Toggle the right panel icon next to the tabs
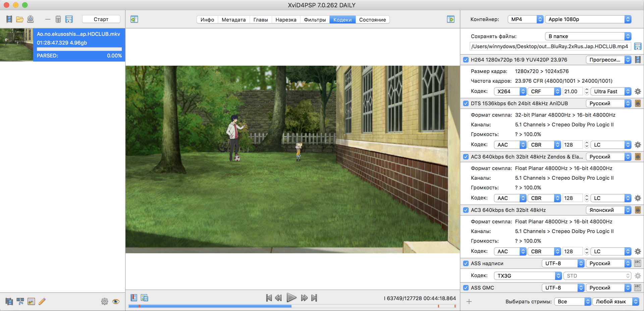Viewport: 644px width, 311px height. 450,19
